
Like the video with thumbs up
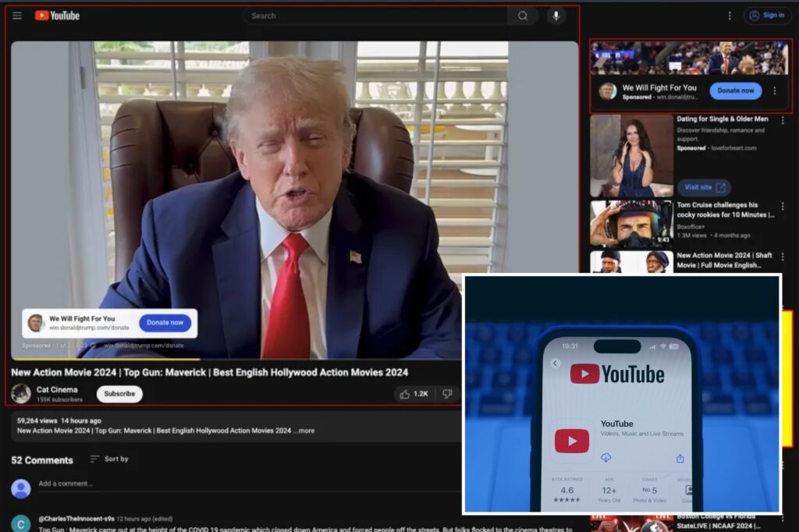pyautogui.click(x=414, y=394)
